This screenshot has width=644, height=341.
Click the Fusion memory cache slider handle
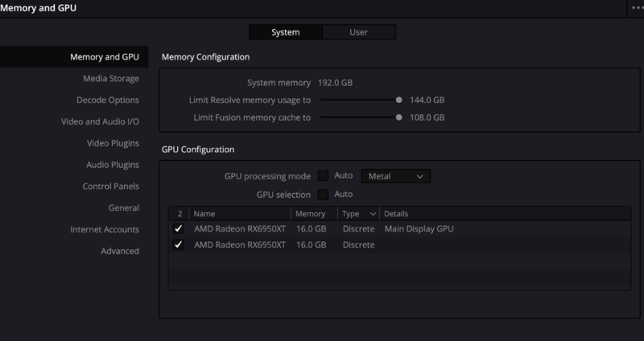pos(398,117)
